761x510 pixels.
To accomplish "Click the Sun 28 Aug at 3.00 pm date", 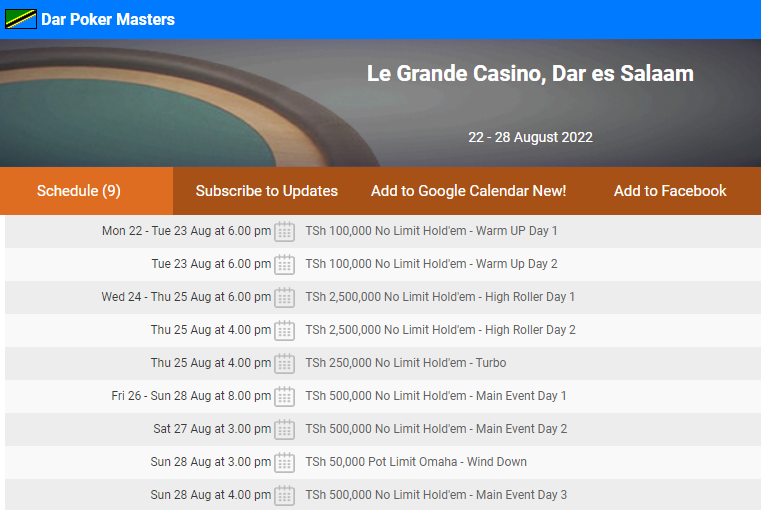I will click(211, 462).
